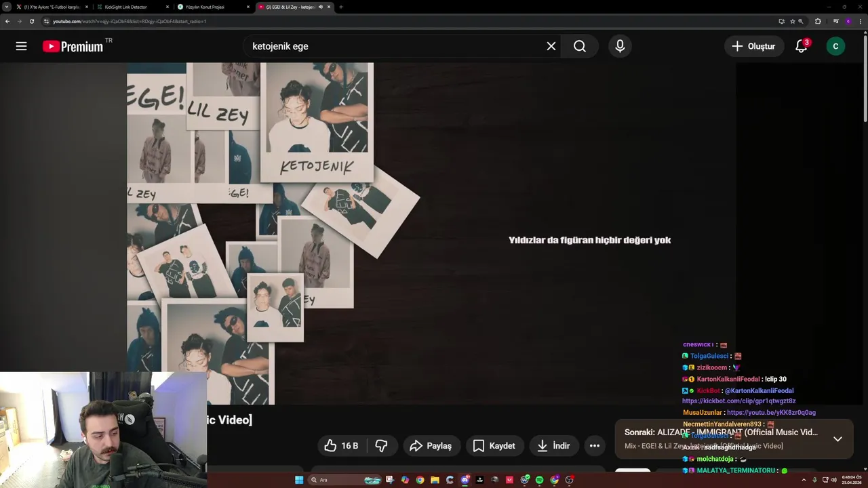Install or cast icon in the address bar
Viewport: 868px width, 488px height.
(782, 21)
